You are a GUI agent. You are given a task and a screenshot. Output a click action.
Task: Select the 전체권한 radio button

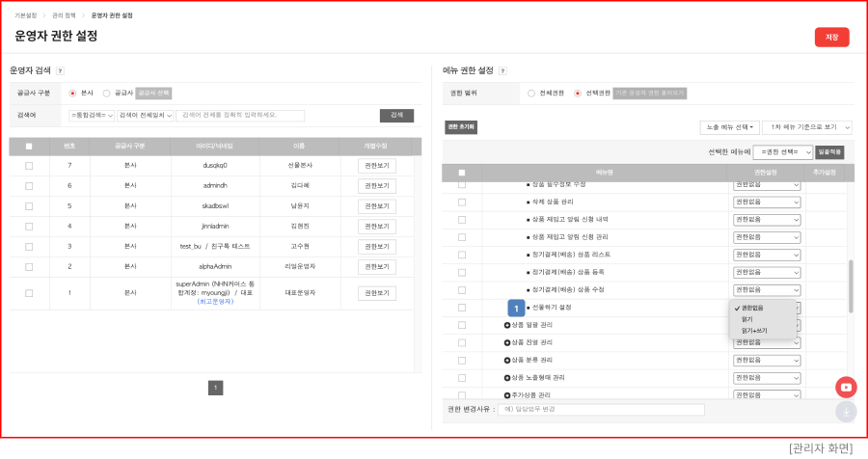[x=530, y=94]
